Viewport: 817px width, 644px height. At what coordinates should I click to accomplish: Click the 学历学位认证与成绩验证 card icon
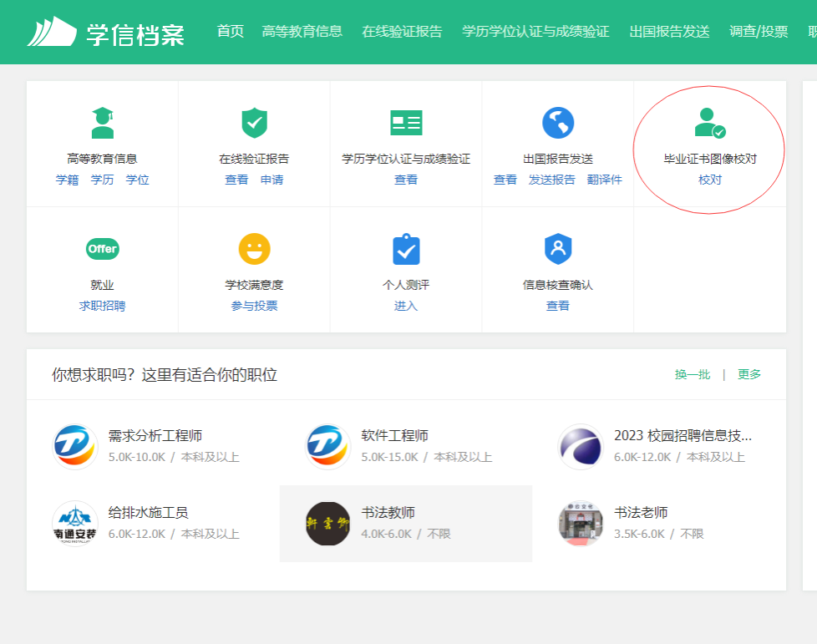tap(406, 123)
